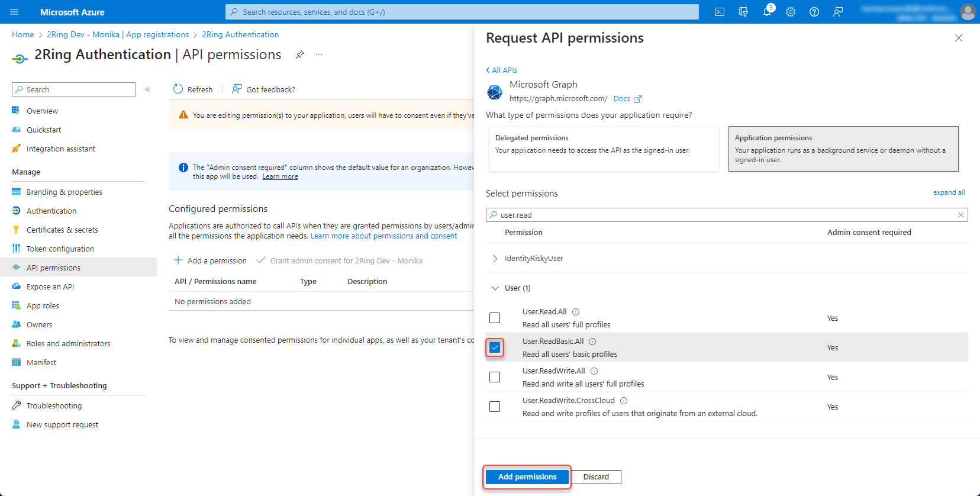This screenshot has width=980, height=496.
Task: Click the info icon next to User.Read.All
Action: pos(576,312)
